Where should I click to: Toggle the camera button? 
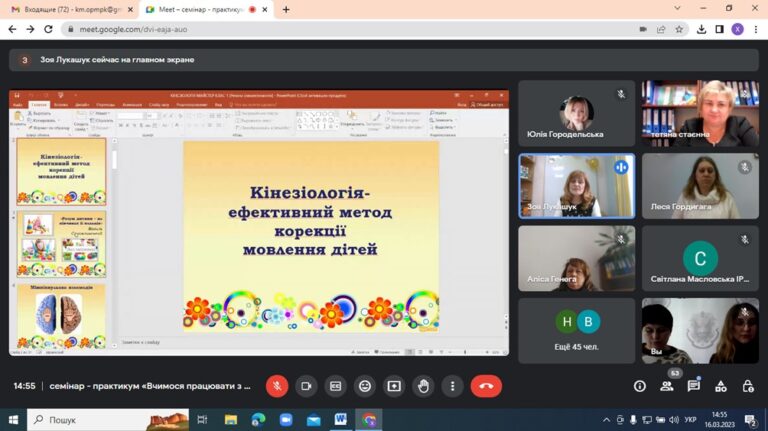tap(306, 386)
